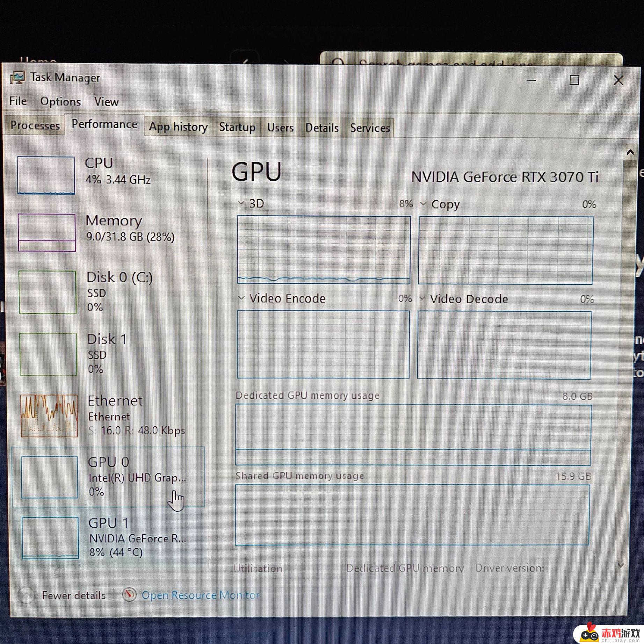Screen dimensions: 644x644
Task: Select the Disk 1 graph thumbnail
Action: pos(48,354)
